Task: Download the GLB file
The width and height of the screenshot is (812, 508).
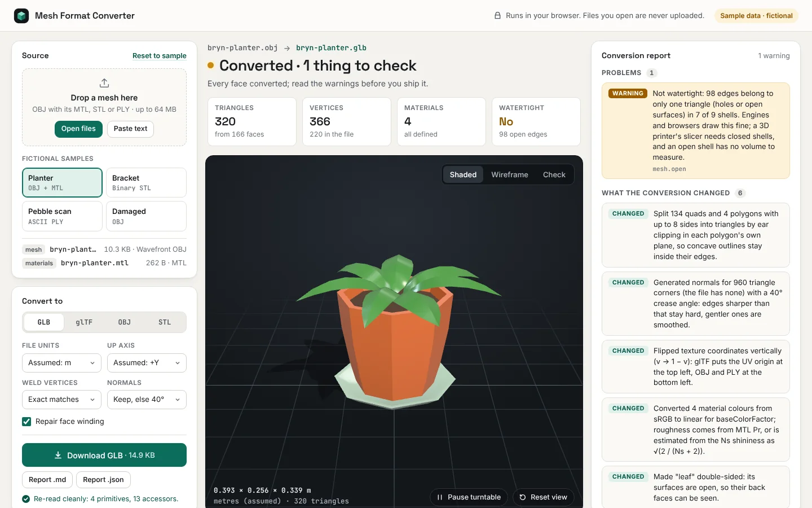Action: point(104,455)
